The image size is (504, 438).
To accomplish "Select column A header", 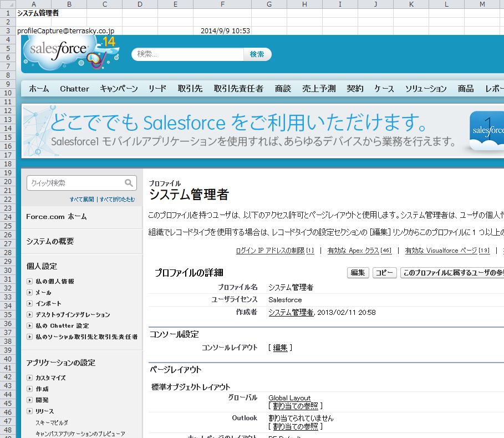I will (34, 4).
